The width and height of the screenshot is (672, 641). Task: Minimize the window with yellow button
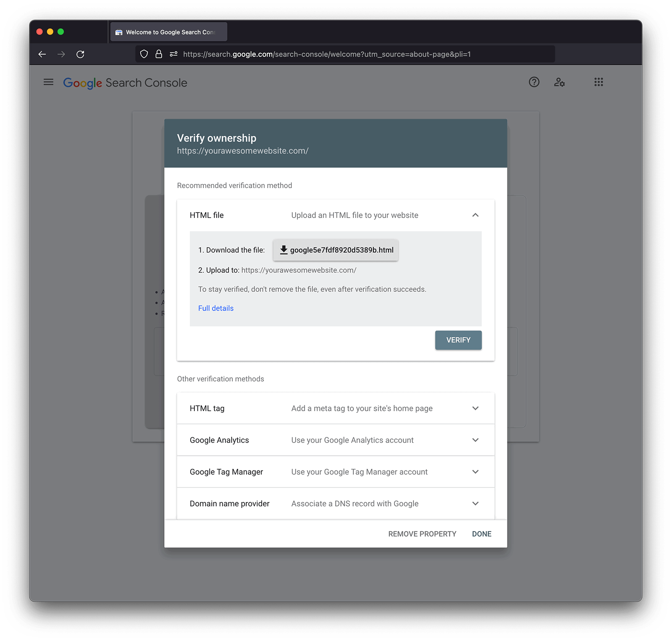50,32
